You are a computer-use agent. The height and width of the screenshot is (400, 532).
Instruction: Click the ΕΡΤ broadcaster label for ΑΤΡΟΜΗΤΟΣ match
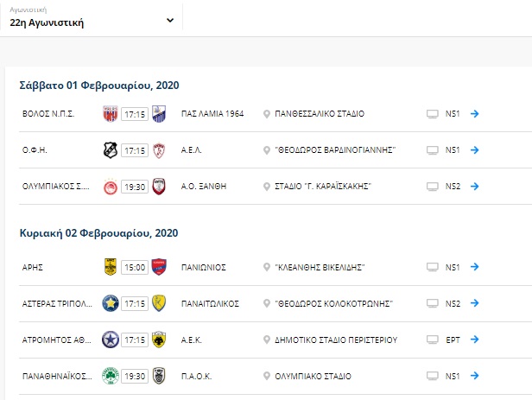click(452, 340)
